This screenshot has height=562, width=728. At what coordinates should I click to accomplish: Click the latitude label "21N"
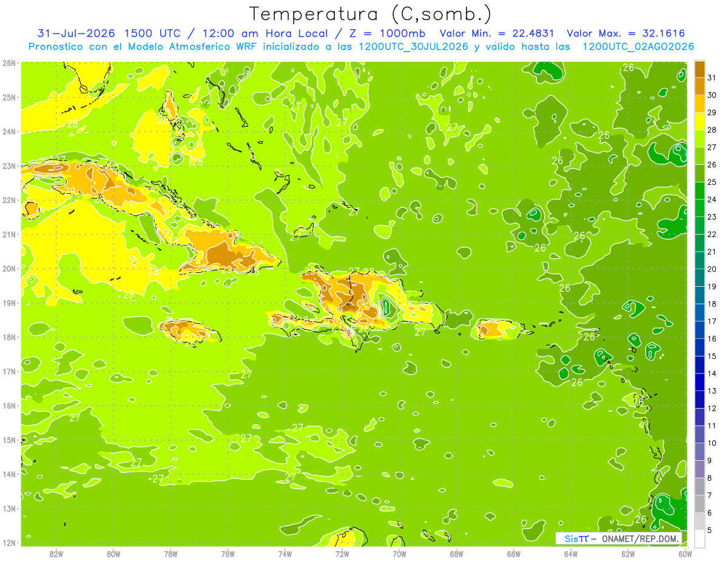(x=9, y=234)
